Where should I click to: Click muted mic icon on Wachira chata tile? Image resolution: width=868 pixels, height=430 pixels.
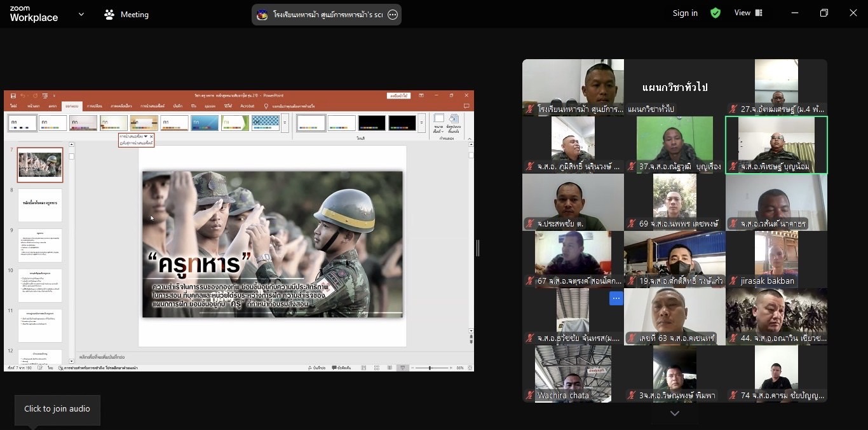tap(530, 395)
